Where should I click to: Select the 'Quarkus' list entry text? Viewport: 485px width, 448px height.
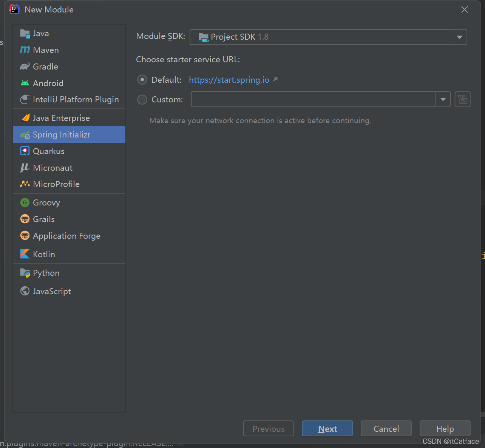(49, 151)
